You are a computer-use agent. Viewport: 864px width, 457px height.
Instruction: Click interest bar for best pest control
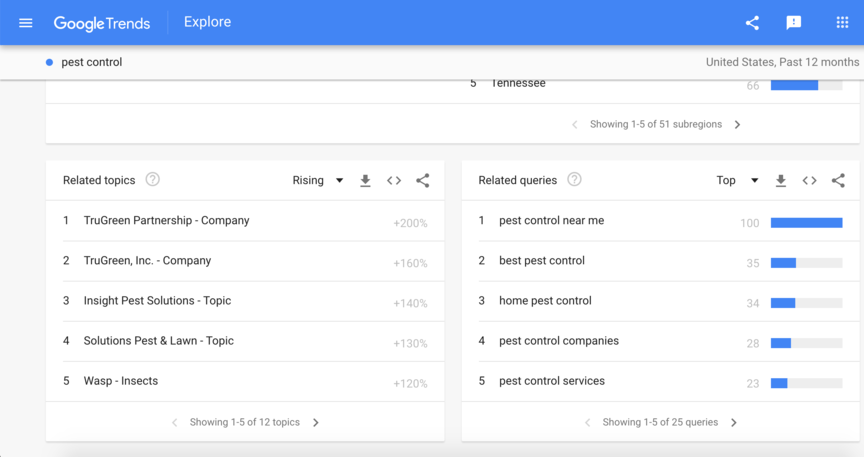pyautogui.click(x=807, y=263)
